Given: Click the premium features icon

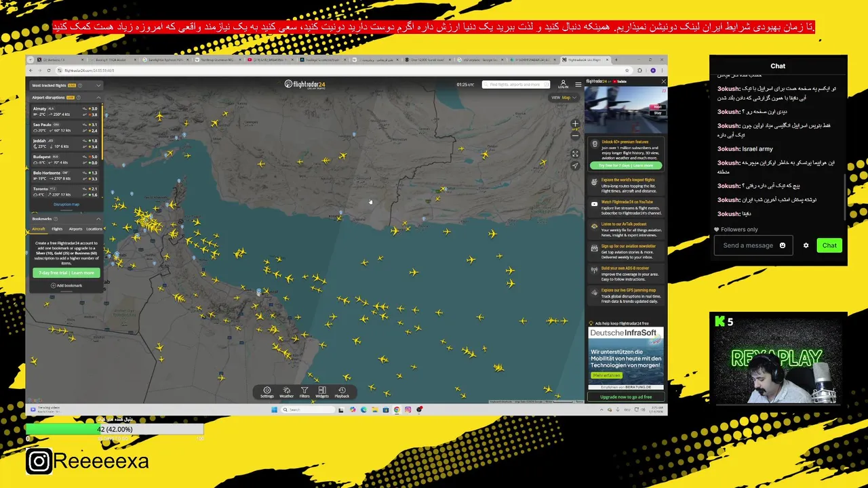Looking at the screenshot, I should point(595,144).
